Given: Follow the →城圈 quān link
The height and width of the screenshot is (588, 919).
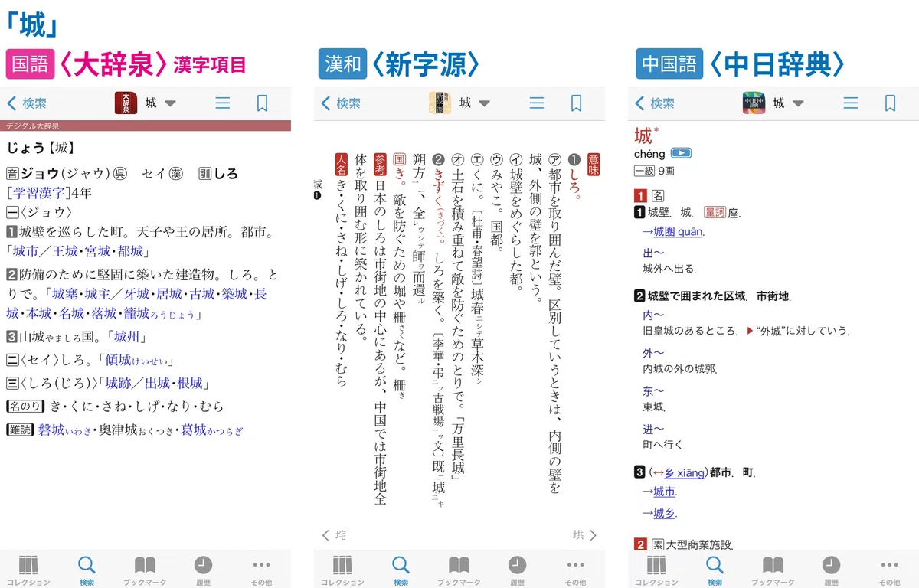Looking at the screenshot, I should coord(672,232).
